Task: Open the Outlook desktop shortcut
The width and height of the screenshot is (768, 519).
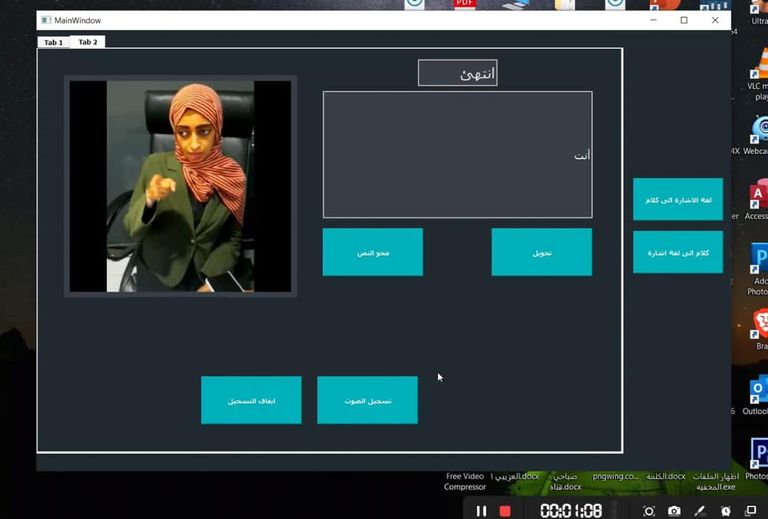Action: click(x=759, y=391)
